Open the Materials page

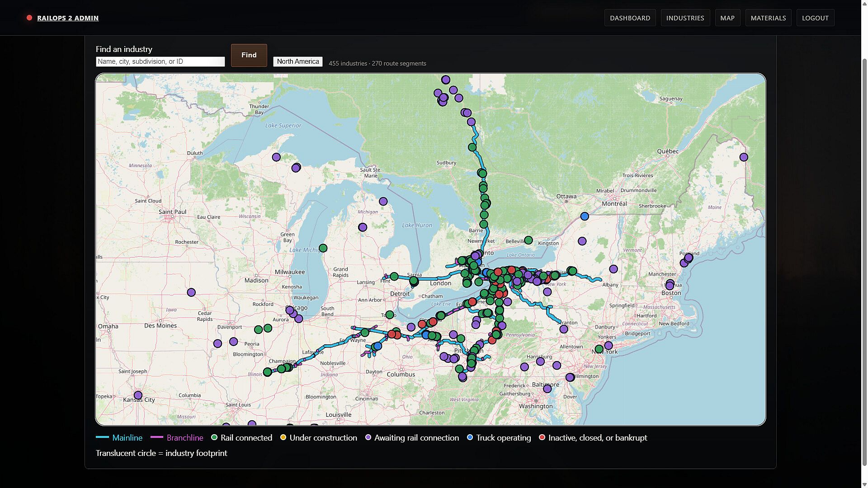[x=768, y=18]
